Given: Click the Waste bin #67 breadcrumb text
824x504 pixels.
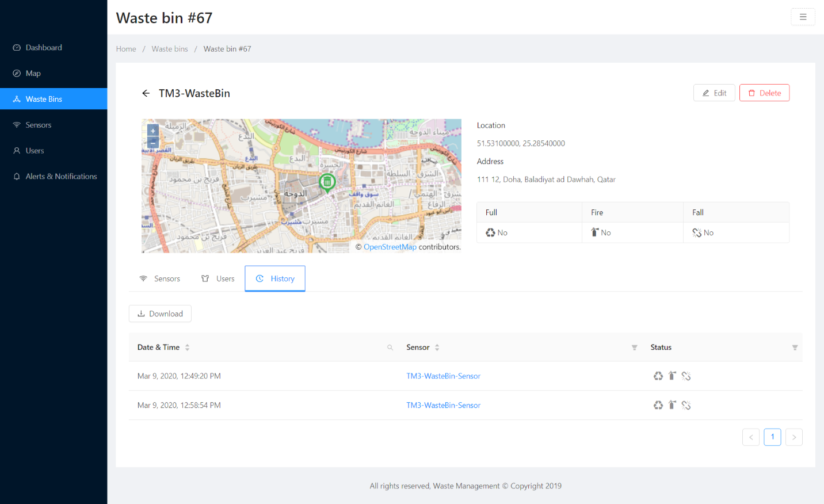Looking at the screenshot, I should pyautogui.click(x=227, y=49).
